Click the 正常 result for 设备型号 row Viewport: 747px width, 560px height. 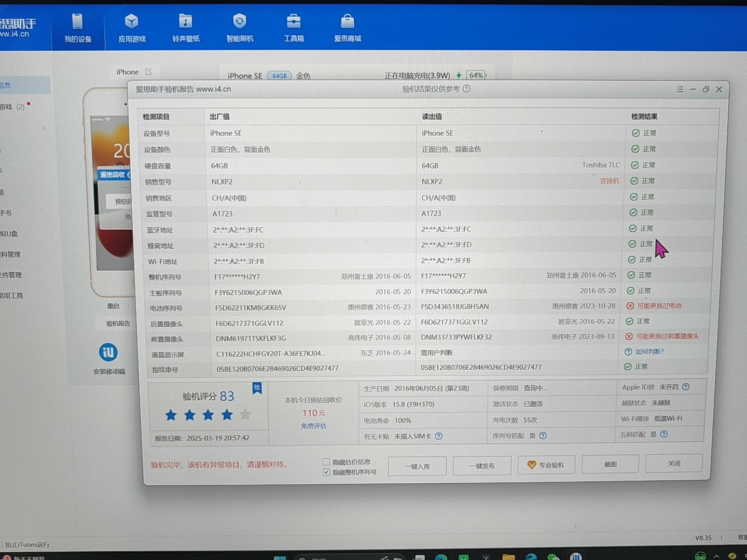[x=644, y=133]
